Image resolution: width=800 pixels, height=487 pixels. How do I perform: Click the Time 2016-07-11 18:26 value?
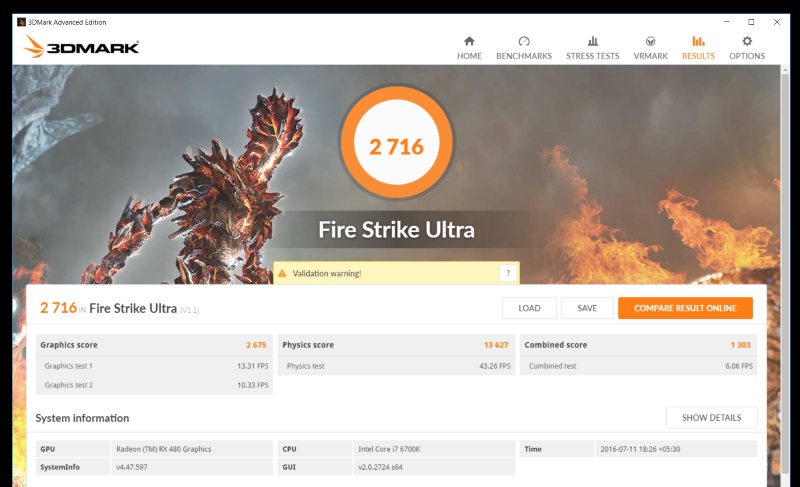(x=640, y=449)
